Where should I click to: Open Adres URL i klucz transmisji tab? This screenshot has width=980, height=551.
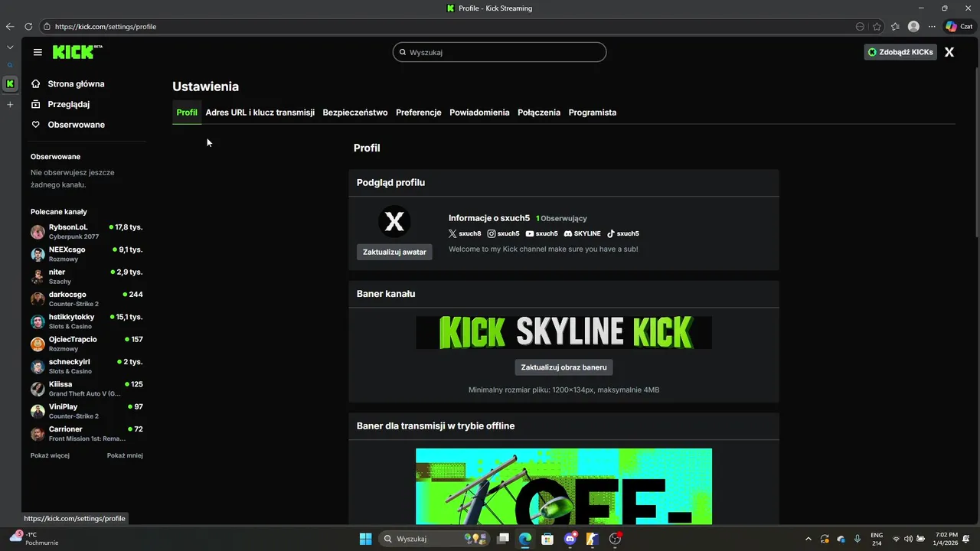[x=260, y=112]
